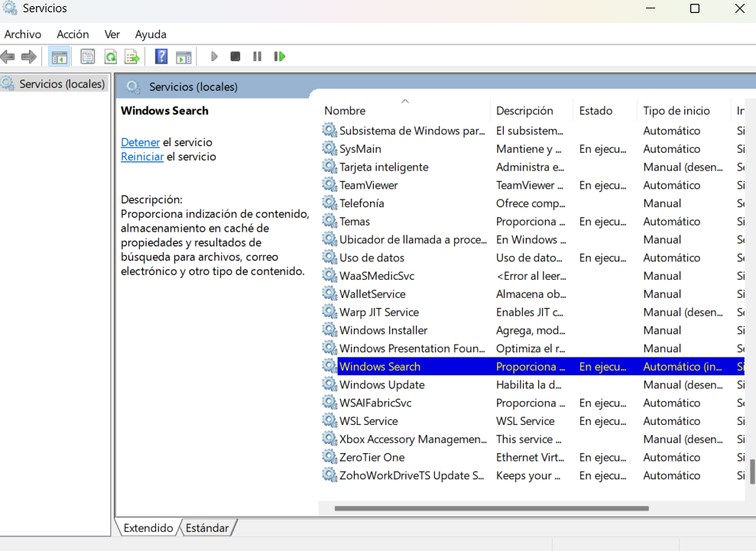Open the Ayuda menu
The height and width of the screenshot is (551, 756).
pyautogui.click(x=151, y=34)
